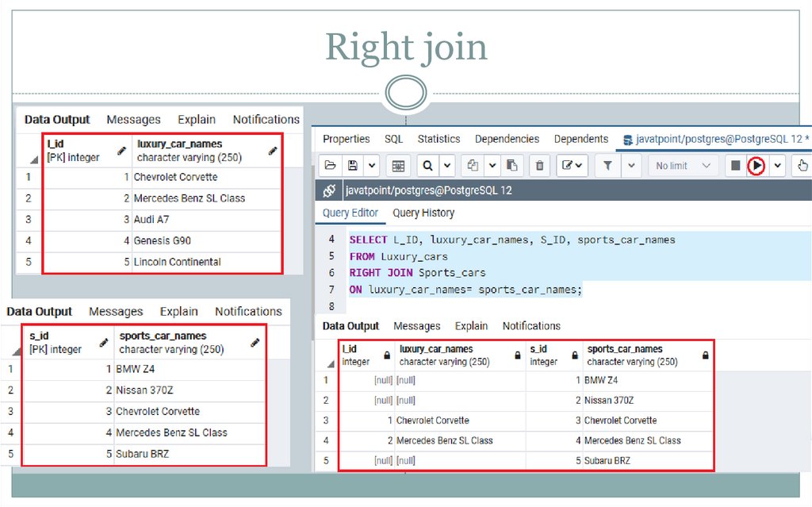This screenshot has width=812, height=507.
Task: Click the connection status link icon
Action: coord(329,190)
